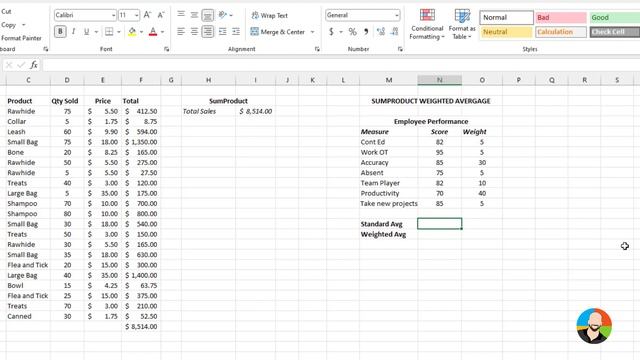Open Alignment settings dialog launcher

pyautogui.click(x=317, y=49)
